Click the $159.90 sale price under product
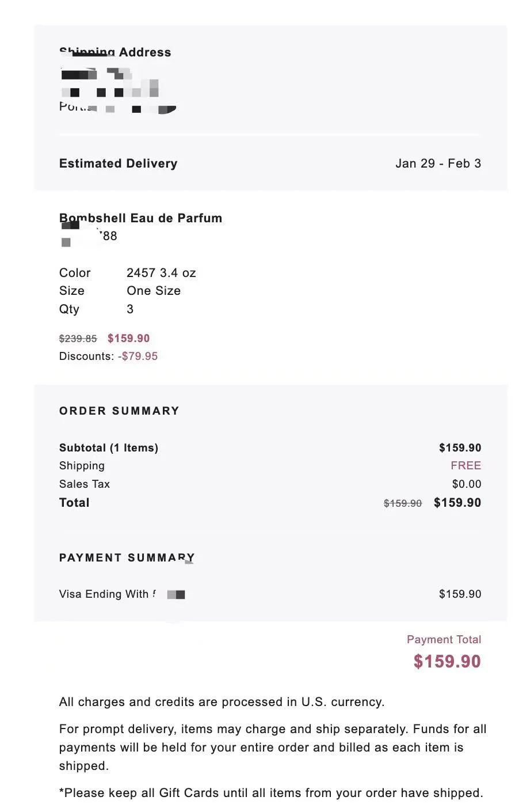The height and width of the screenshot is (812, 519). (128, 339)
